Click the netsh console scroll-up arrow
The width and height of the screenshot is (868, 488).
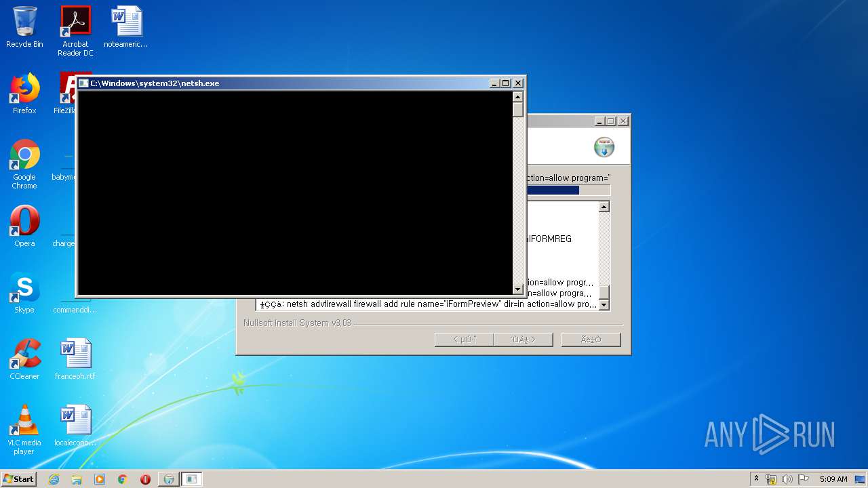[518, 97]
